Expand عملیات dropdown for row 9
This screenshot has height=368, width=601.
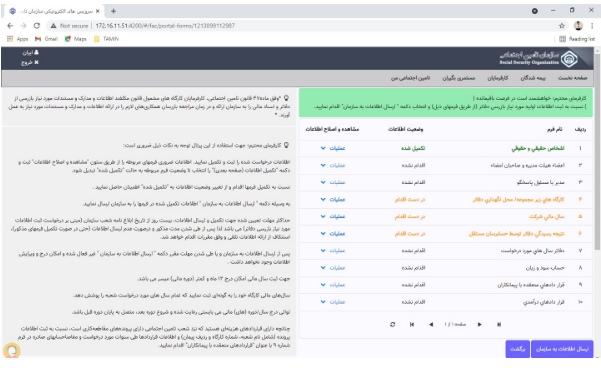[333, 285]
